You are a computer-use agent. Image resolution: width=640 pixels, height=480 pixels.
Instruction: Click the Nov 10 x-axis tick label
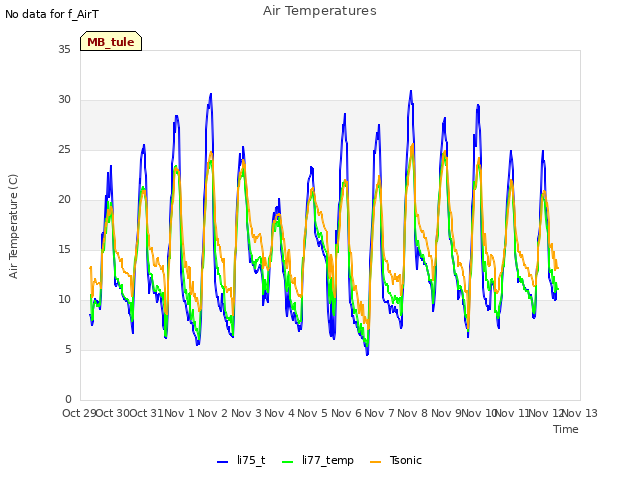click(x=479, y=413)
